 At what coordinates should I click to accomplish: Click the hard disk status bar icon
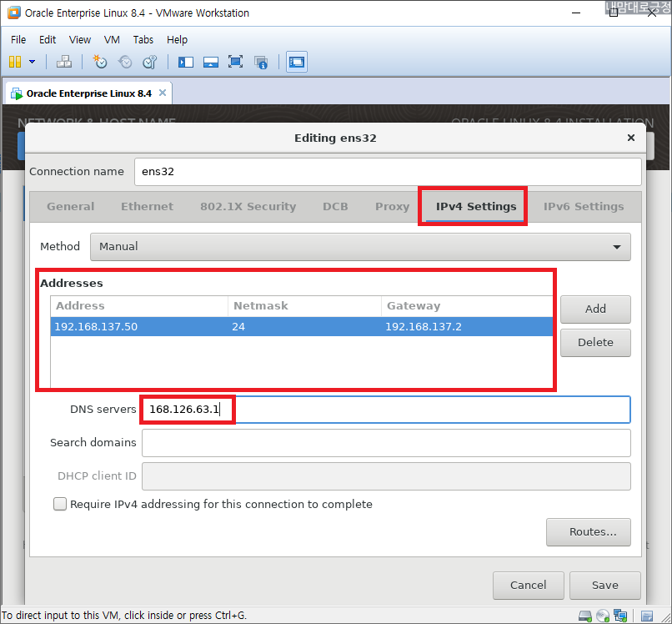coord(584,616)
